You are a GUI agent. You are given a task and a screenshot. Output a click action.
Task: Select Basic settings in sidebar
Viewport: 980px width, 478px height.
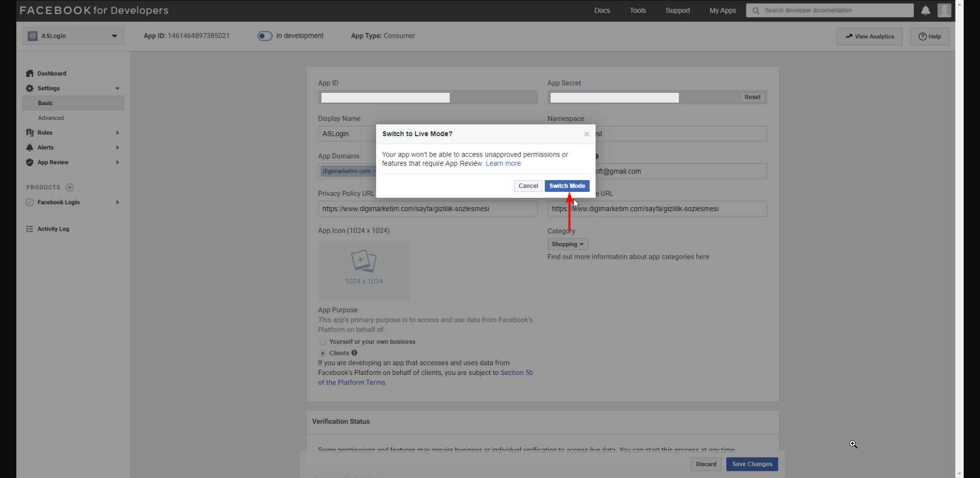[x=73, y=103]
